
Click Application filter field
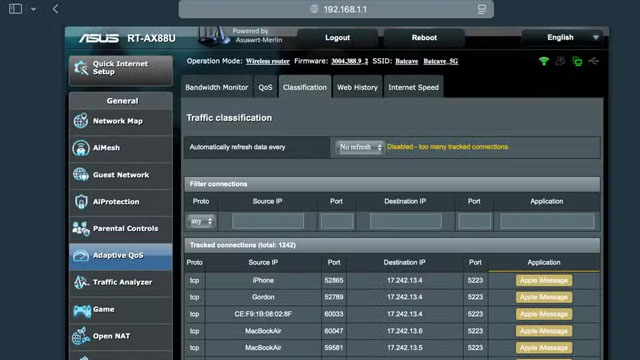[x=547, y=221]
